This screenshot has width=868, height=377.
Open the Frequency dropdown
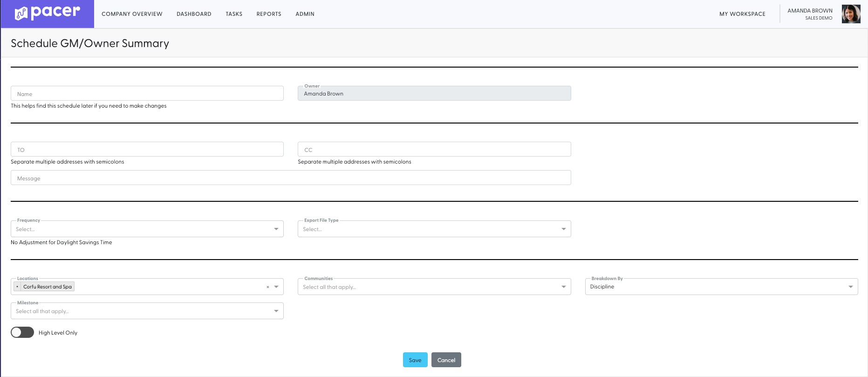pyautogui.click(x=147, y=229)
